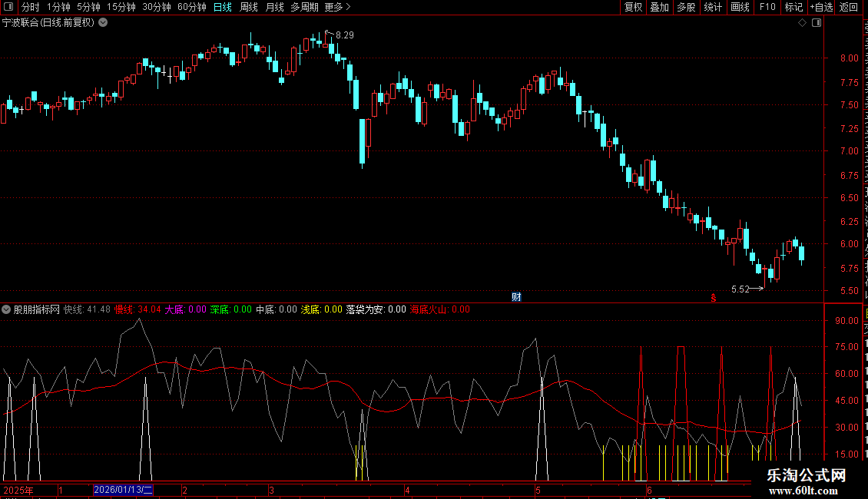This screenshot has height=499, width=868.
Task: Click the red S marker on chart
Action: 714,298
